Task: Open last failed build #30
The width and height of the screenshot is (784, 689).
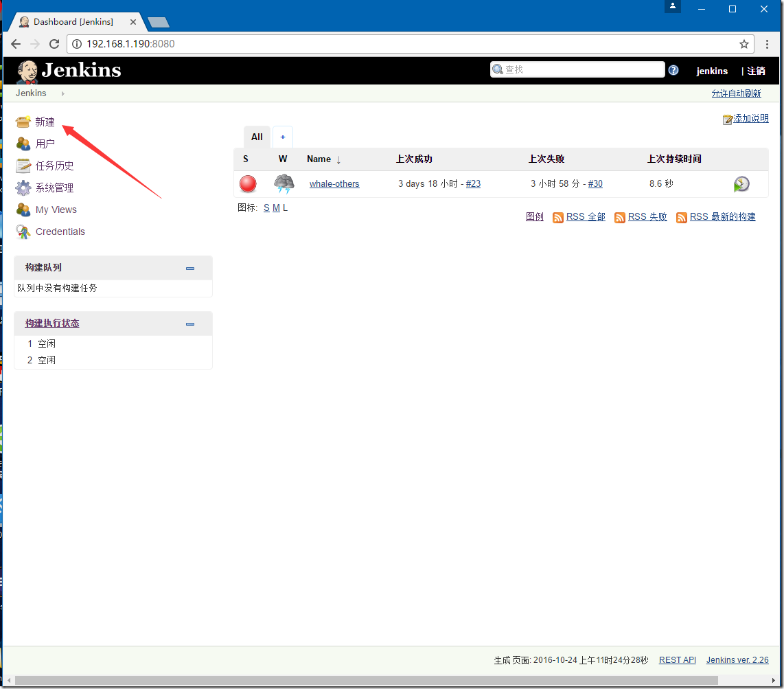Action: pos(595,183)
